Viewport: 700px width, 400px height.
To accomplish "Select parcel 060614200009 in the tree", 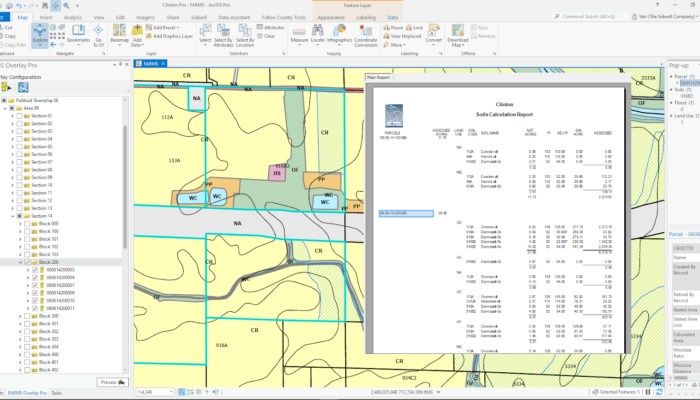I will click(x=60, y=293).
